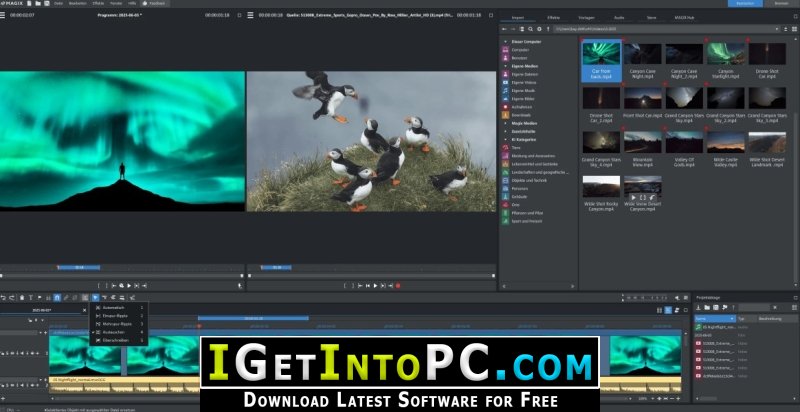The image size is (800, 412).
Task: Expand the Magix Medien section
Action: click(506, 123)
